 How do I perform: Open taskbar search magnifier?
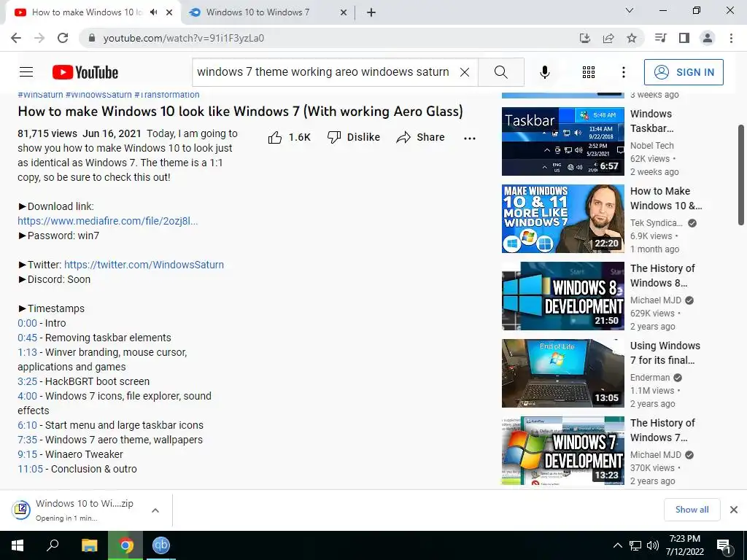click(53, 545)
